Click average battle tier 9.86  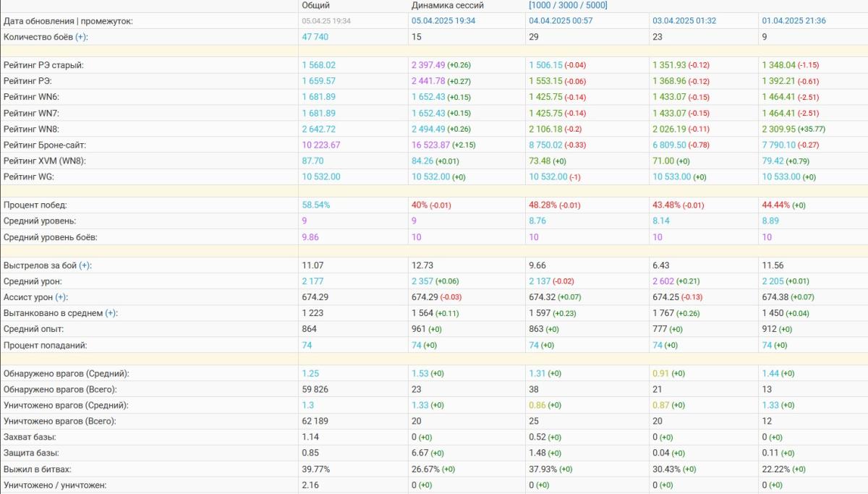pyautogui.click(x=310, y=237)
